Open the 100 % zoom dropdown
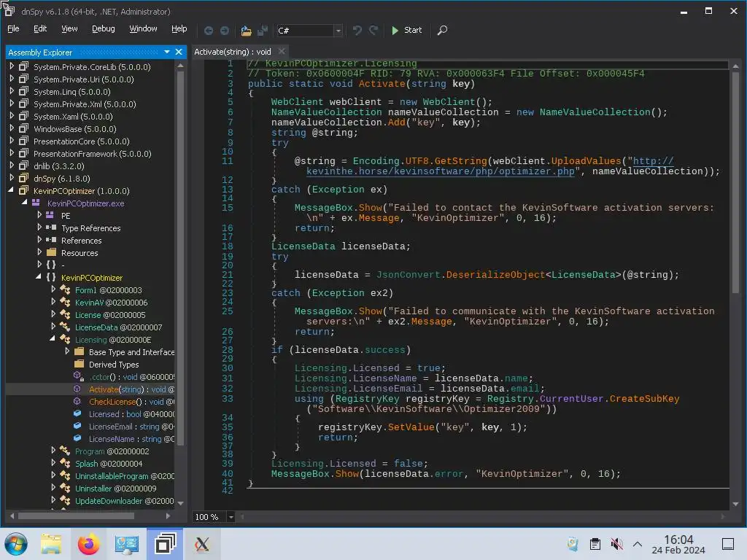 tap(231, 517)
